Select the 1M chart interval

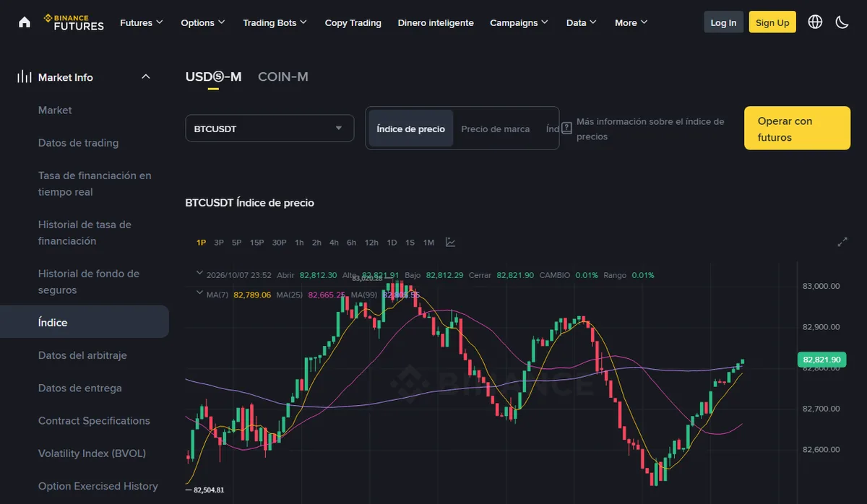(428, 242)
